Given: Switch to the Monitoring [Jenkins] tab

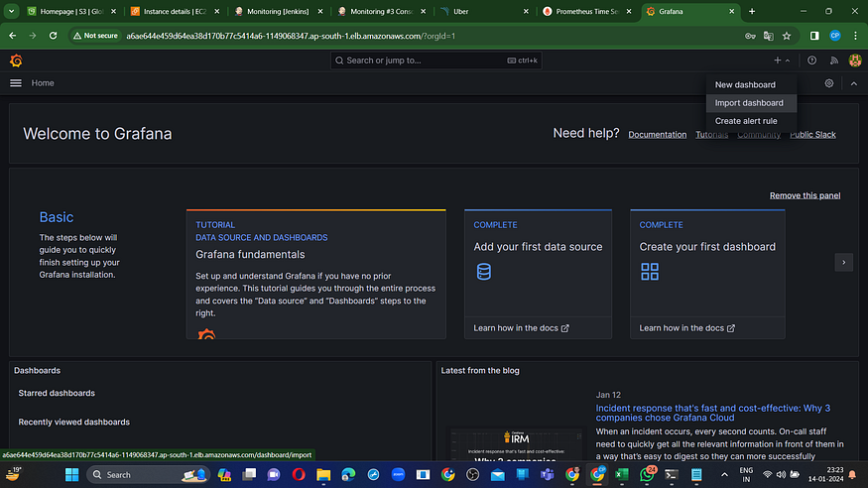Looking at the screenshot, I should (x=278, y=11).
